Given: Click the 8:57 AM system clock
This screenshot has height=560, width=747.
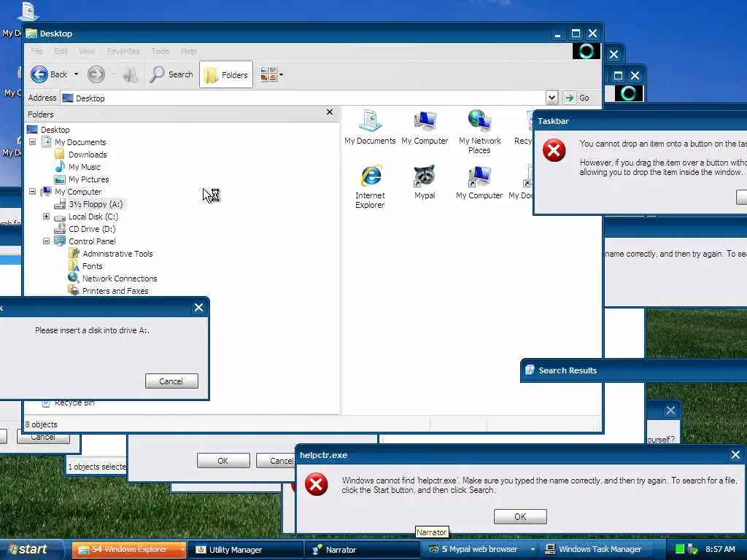Looking at the screenshot, I should coord(720,550).
